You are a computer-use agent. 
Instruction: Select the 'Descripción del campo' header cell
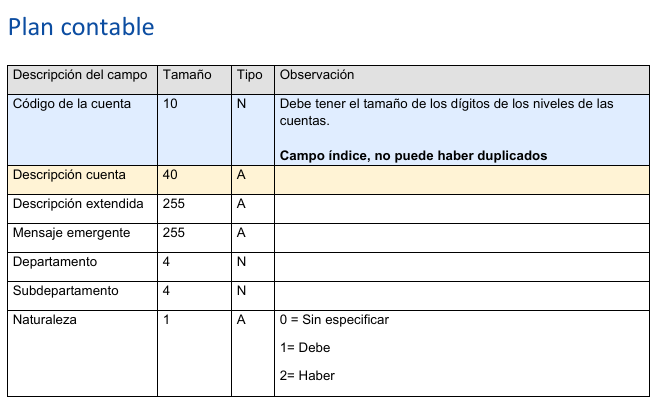point(83,80)
